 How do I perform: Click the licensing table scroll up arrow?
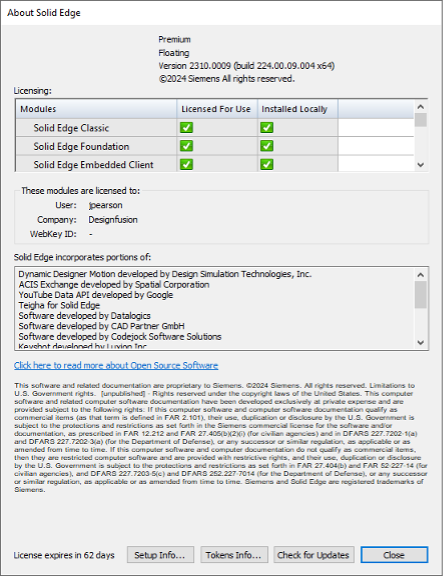tap(421, 107)
